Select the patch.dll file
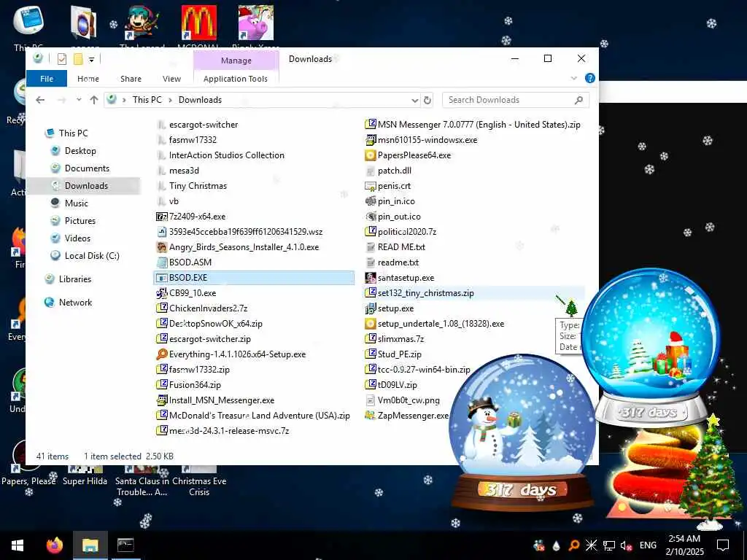 point(394,171)
